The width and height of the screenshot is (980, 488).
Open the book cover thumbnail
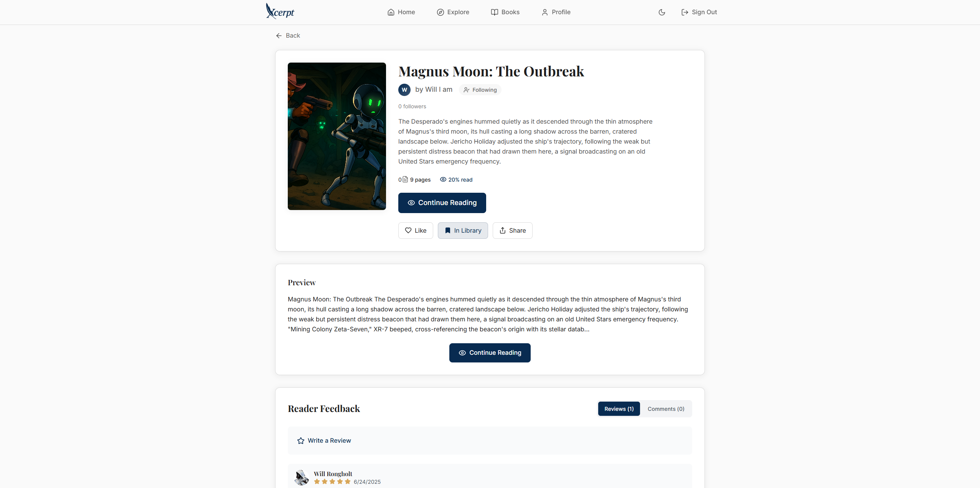[337, 136]
